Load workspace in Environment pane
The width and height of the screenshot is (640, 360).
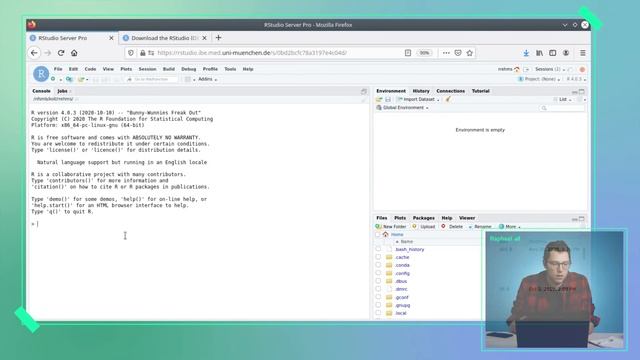(x=379, y=99)
